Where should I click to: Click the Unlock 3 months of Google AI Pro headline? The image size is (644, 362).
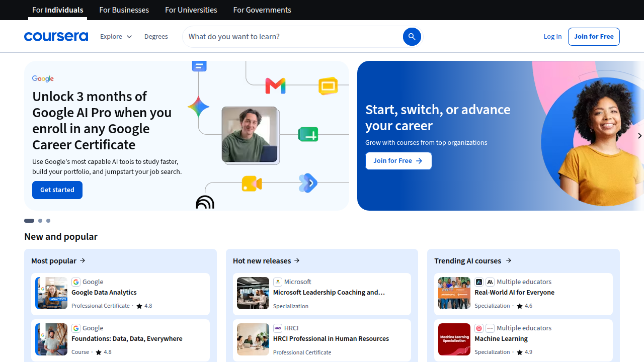coord(102,121)
